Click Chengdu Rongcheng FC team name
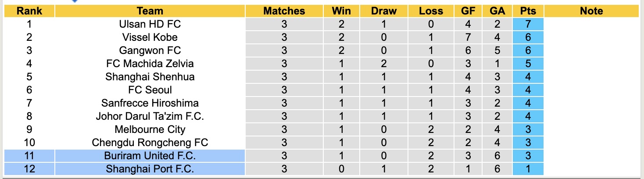644x179 pixels. [x=150, y=143]
